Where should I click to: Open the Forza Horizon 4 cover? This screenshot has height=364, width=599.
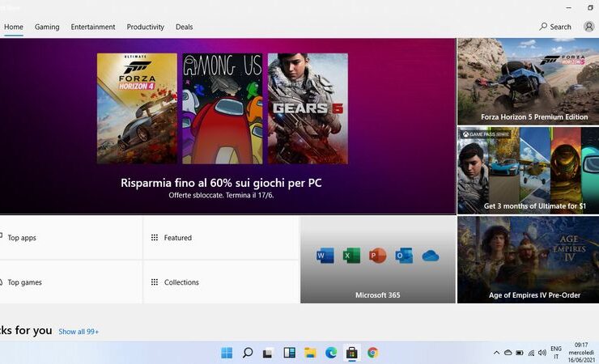pos(137,108)
